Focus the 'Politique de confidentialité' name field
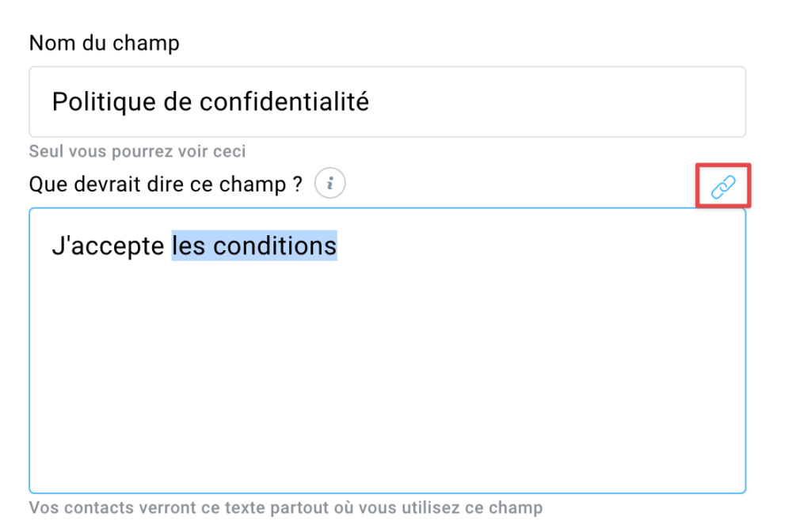This screenshot has width=811, height=532. (387, 102)
